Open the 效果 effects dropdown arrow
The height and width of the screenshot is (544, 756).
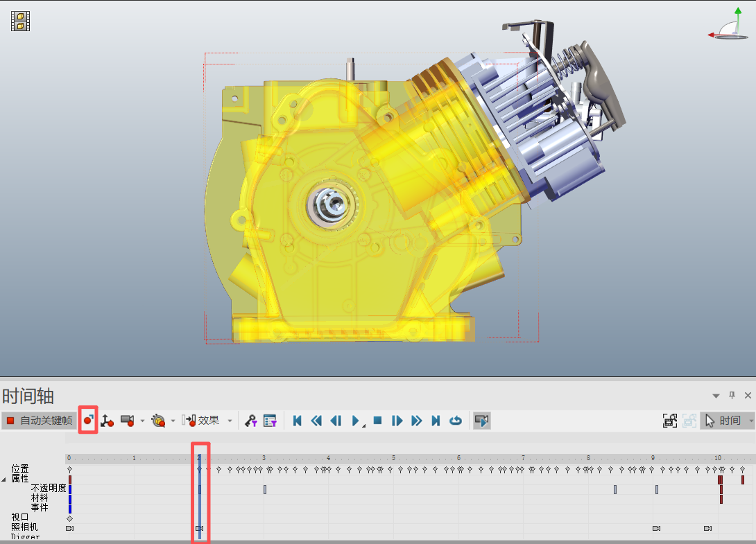tap(230, 421)
